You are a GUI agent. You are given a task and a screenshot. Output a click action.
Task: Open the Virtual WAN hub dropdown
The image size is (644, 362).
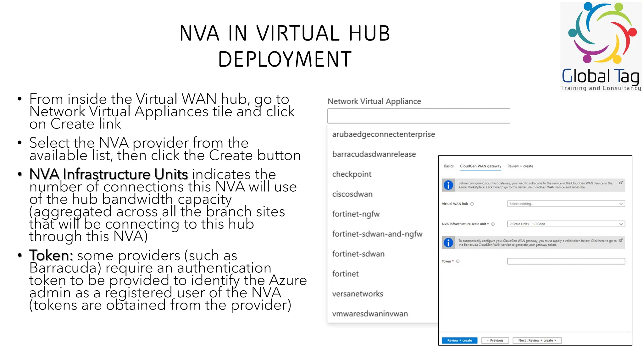pos(566,204)
